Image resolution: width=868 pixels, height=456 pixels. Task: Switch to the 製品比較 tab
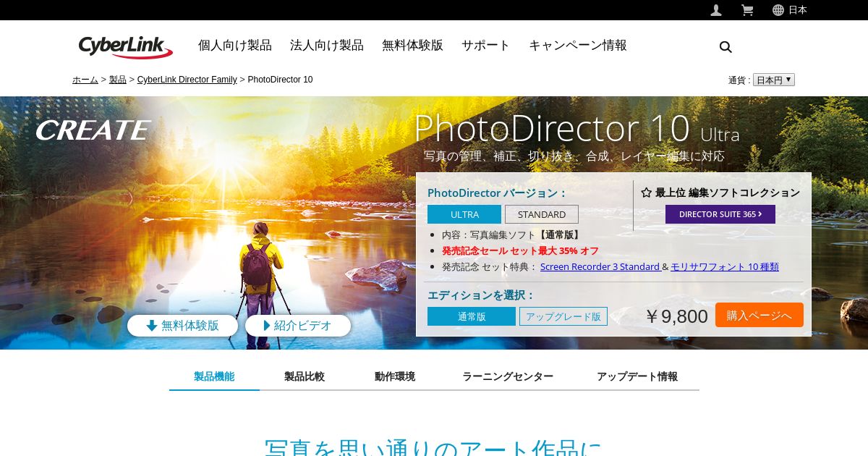pos(305,376)
